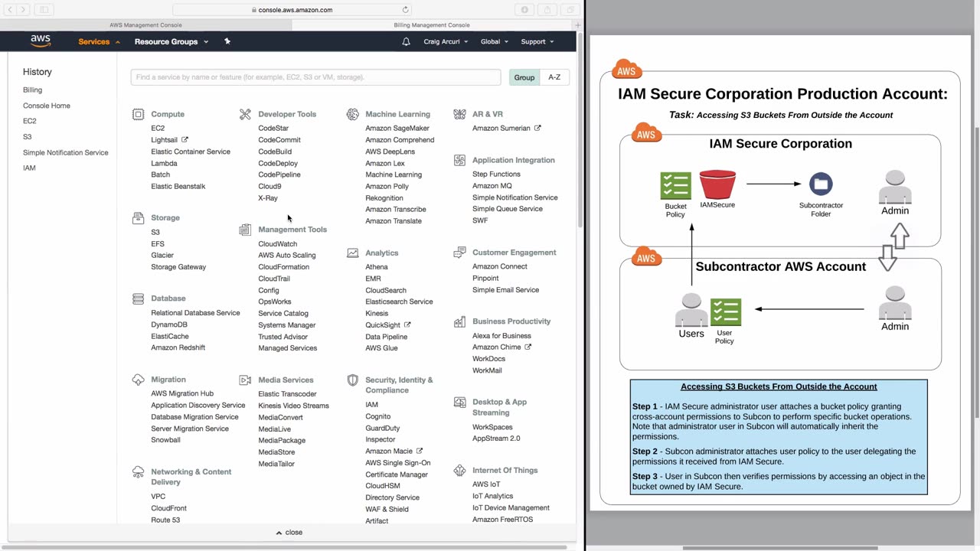Open Amazon SageMaker link
980x551 pixels.
click(x=397, y=128)
